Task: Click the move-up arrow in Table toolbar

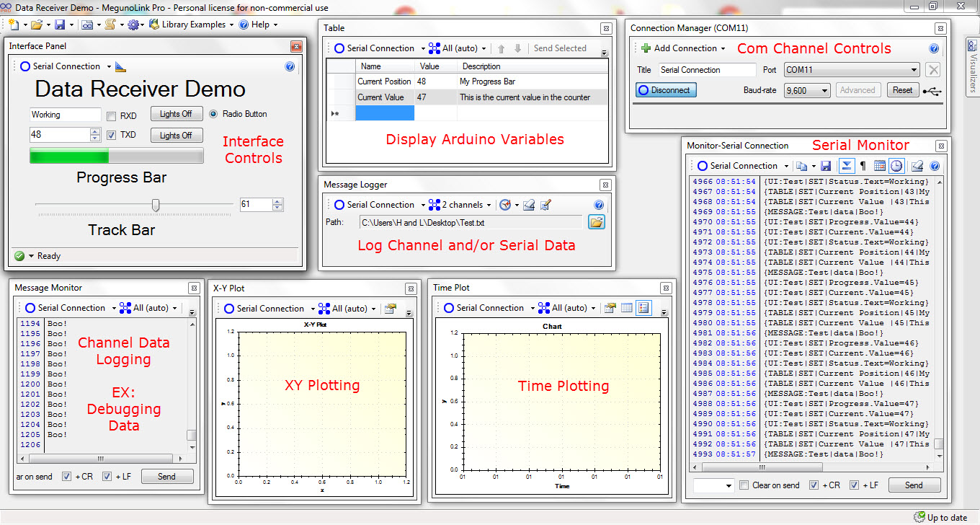Action: 502,48
